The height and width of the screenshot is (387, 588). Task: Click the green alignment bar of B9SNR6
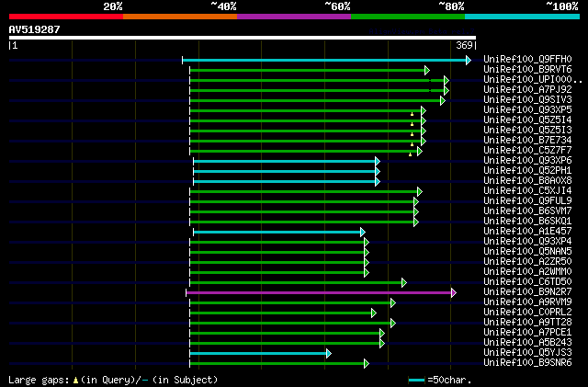point(277,363)
